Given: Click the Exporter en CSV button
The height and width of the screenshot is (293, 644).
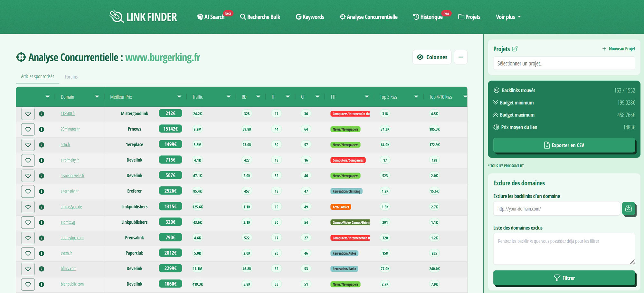Looking at the screenshot, I should tap(564, 145).
